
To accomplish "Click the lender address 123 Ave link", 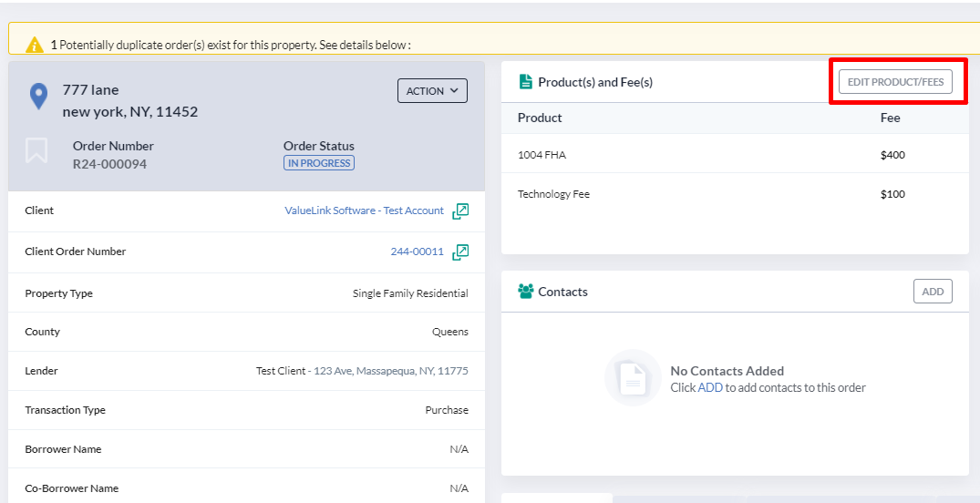I will [390, 371].
